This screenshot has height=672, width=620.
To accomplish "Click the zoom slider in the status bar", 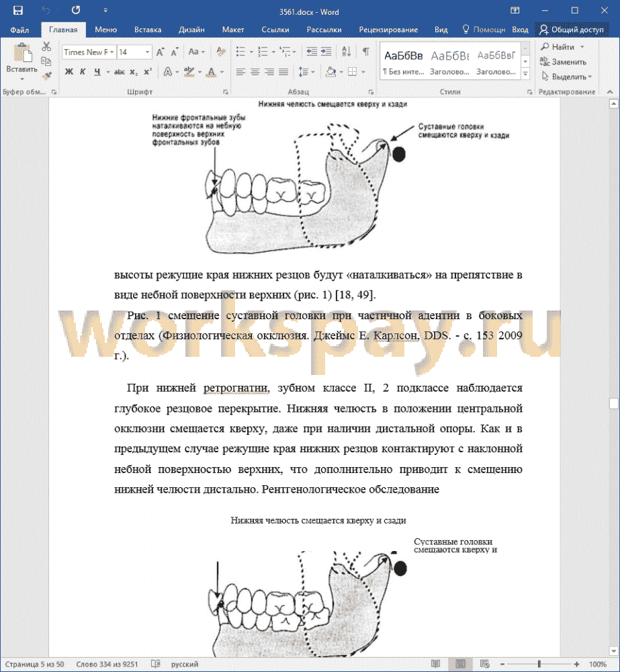I will [539, 665].
